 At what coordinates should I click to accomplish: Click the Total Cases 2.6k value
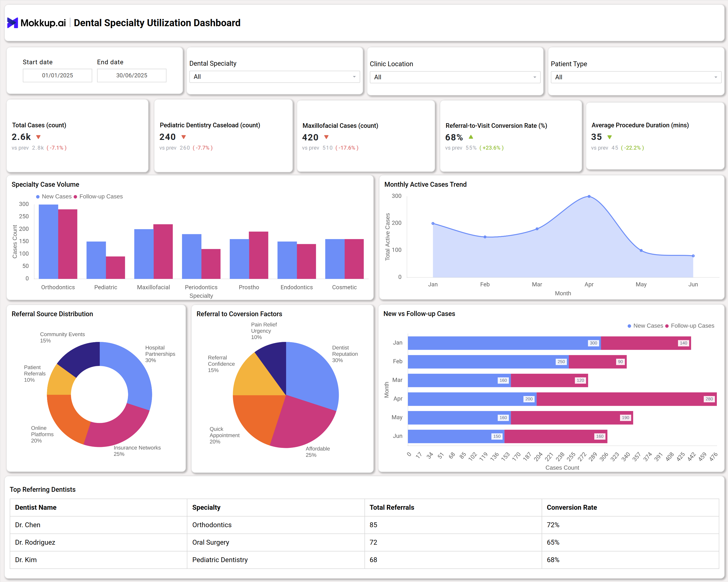[21, 137]
